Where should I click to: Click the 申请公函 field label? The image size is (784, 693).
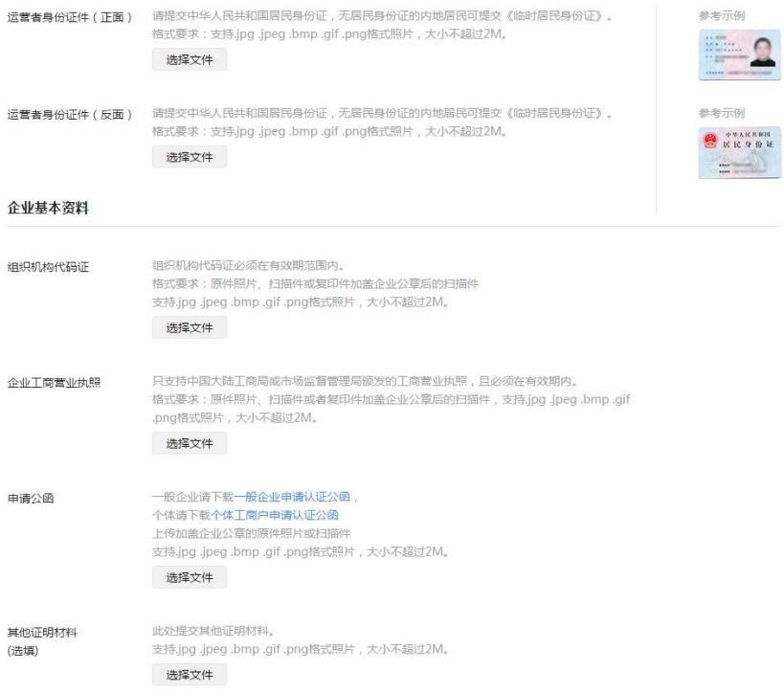[x=30, y=498]
